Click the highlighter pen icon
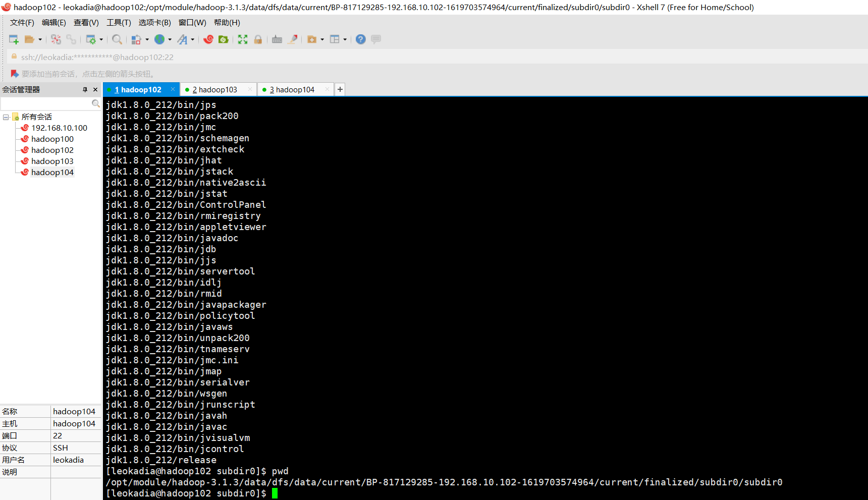The image size is (868, 500). tap(293, 39)
